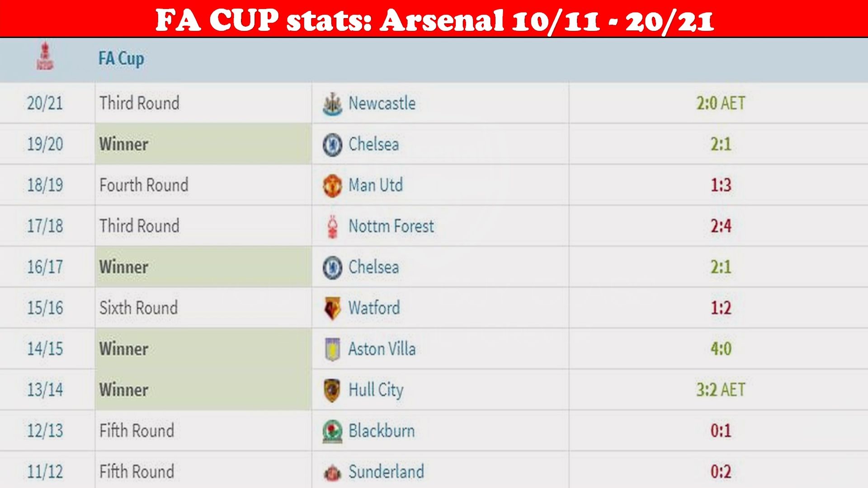The width and height of the screenshot is (868, 488).
Task: Click the FA Cup trophy logo
Action: (x=45, y=57)
